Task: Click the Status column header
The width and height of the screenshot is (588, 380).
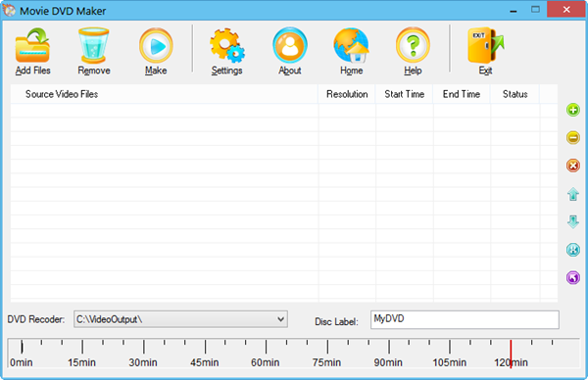Action: 514,94
